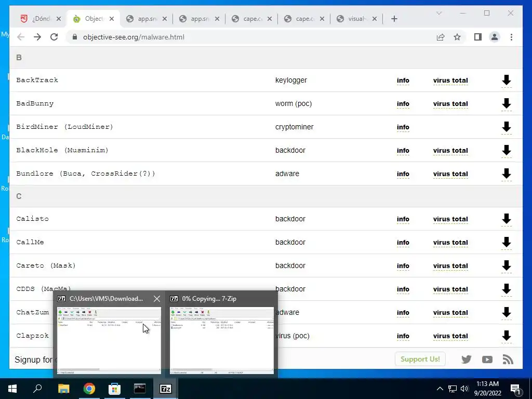
Task: Open Microsoft Store from taskbar
Action: tap(114, 389)
